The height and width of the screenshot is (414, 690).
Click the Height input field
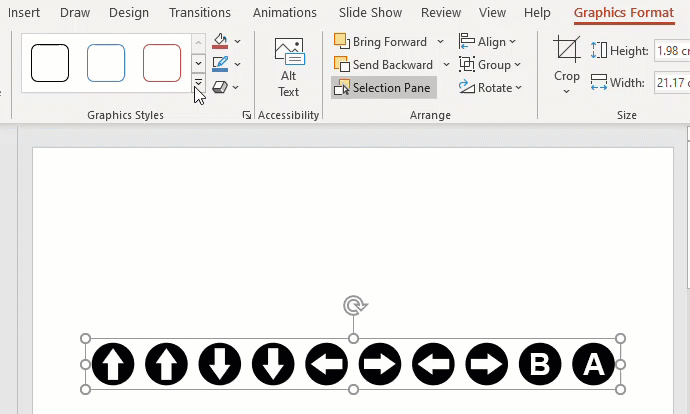click(670, 50)
